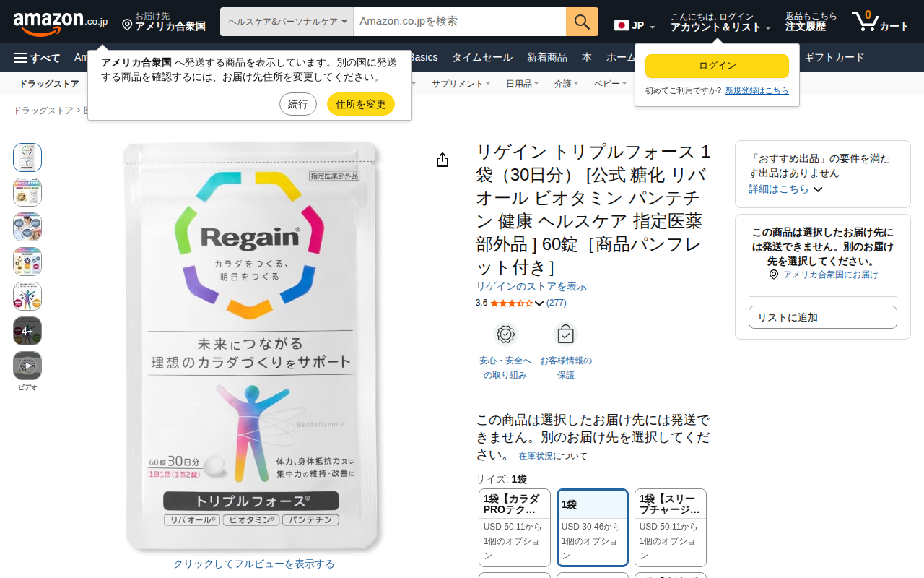Open ギフトカード in the navigation bar
The image size is (924, 578).
834,58
